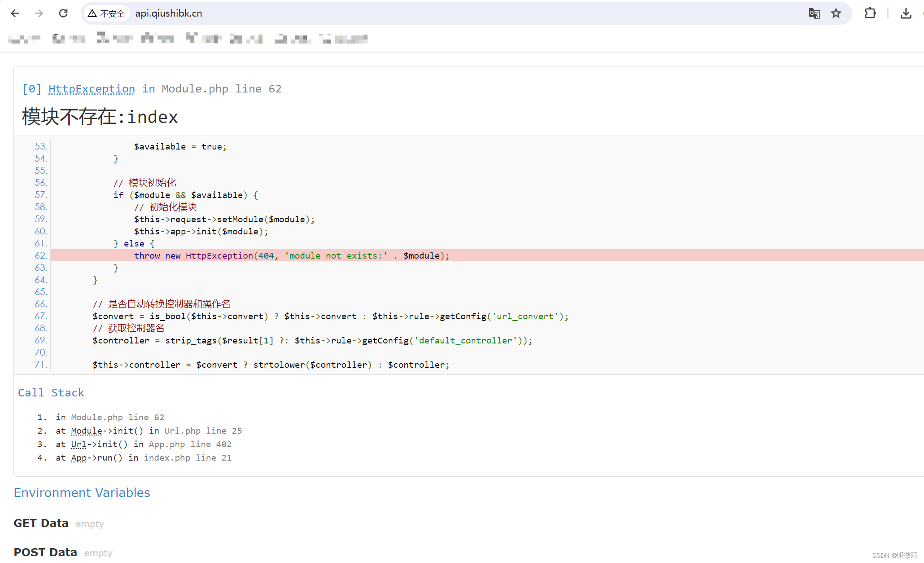
Task: Open the not-secure site warning badge
Action: click(106, 13)
